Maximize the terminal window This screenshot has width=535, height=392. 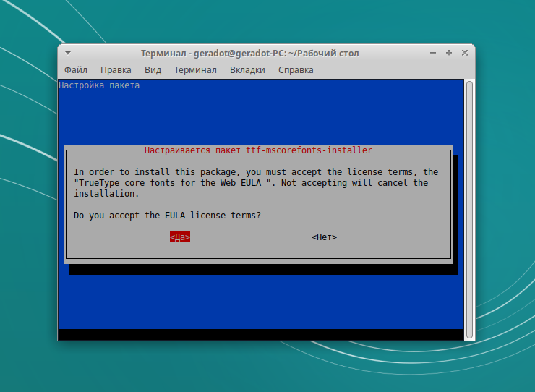point(449,53)
